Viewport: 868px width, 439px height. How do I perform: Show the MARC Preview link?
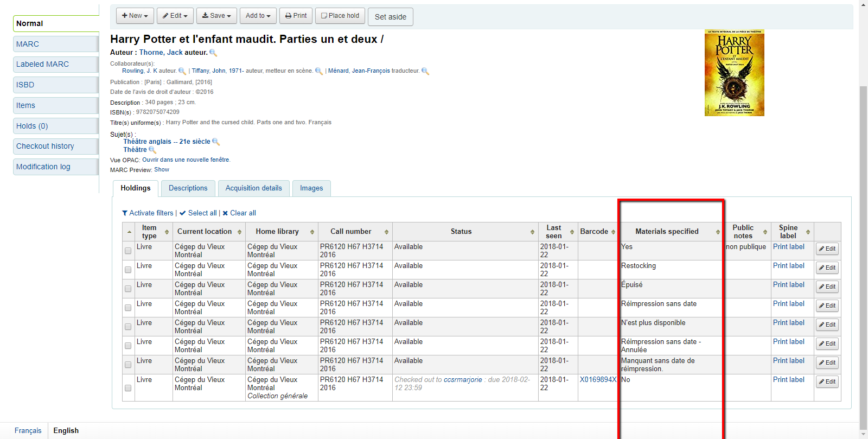162,170
